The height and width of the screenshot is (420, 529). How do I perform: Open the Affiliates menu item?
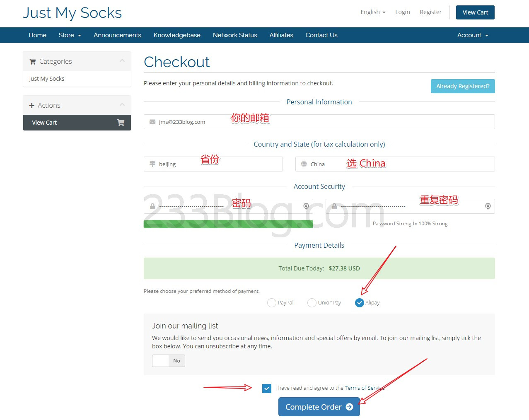click(281, 35)
